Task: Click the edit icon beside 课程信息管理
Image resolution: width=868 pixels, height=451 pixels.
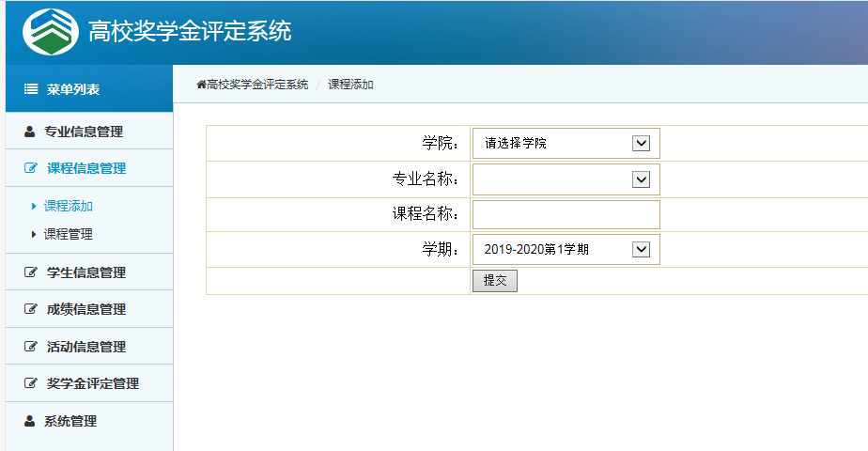Action: (x=30, y=169)
